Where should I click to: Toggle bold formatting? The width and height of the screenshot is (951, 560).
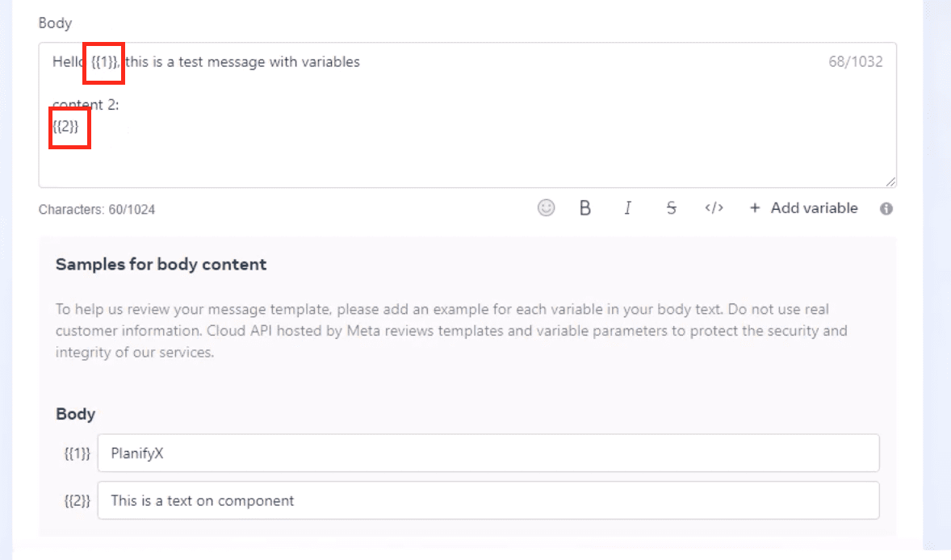(x=585, y=208)
